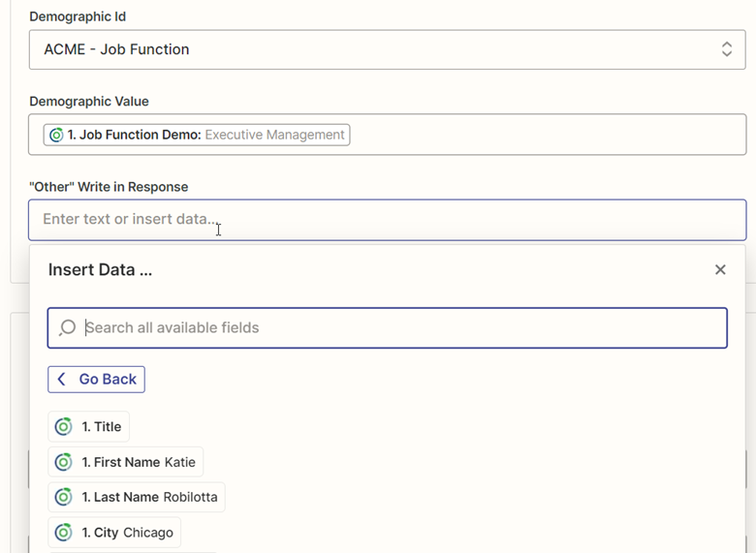The height and width of the screenshot is (553, 756).
Task: Click the app icon next to City Chicago
Action: 64,533
